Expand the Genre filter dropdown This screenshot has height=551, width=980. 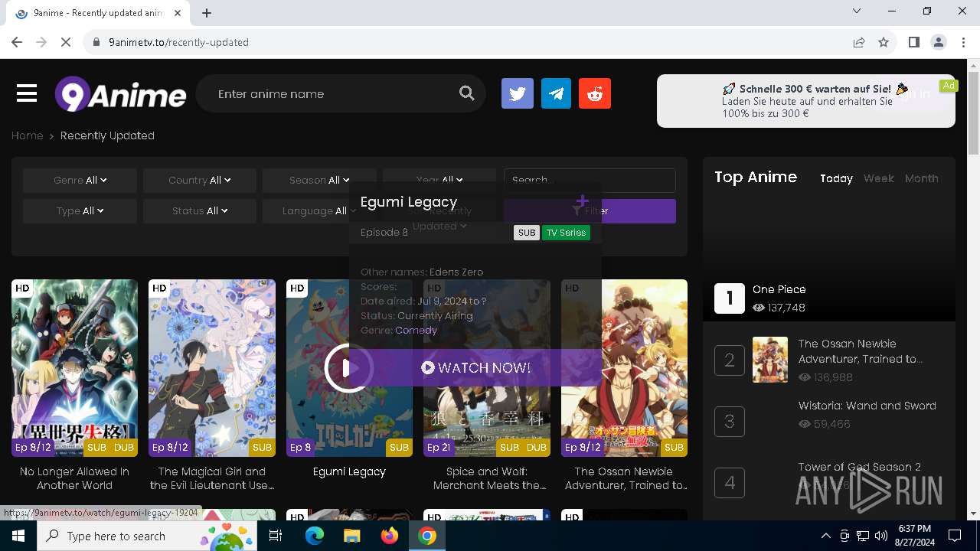(x=80, y=180)
